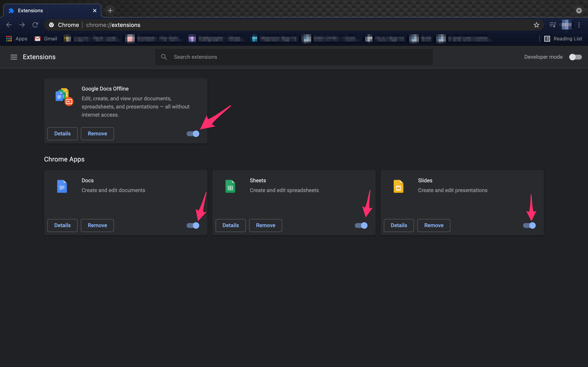Open the hamburger main menu icon

coord(14,57)
